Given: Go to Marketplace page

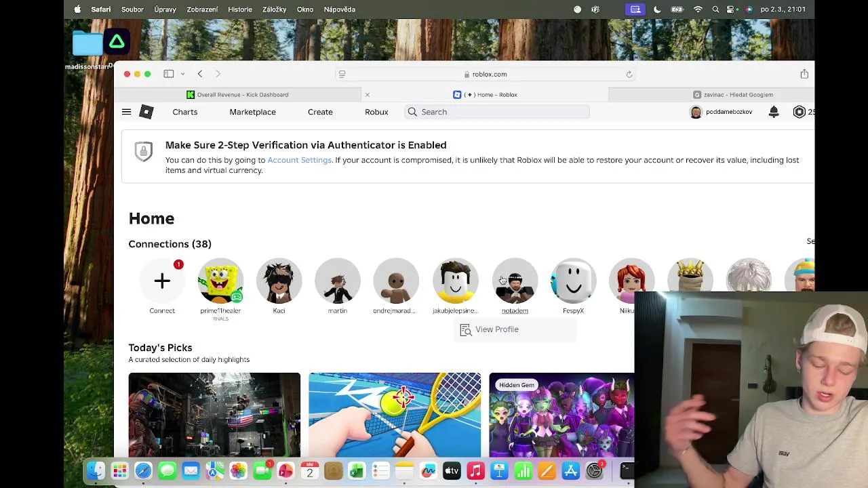Looking at the screenshot, I should pos(252,112).
